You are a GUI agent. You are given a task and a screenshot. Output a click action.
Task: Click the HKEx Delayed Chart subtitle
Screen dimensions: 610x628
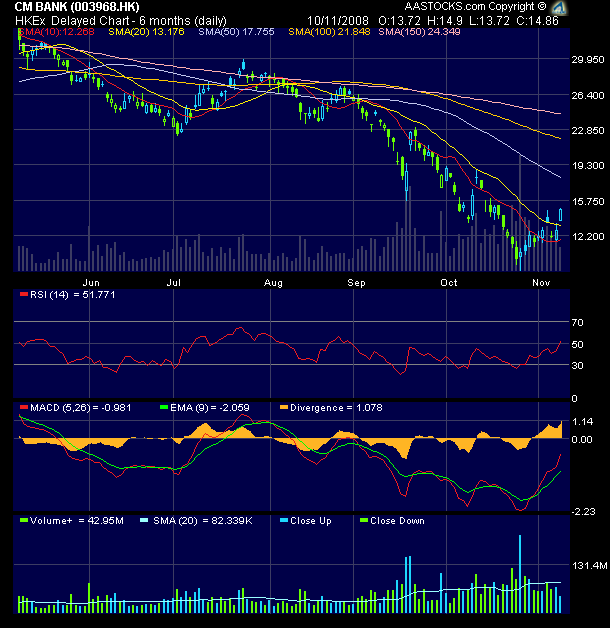tap(121, 21)
